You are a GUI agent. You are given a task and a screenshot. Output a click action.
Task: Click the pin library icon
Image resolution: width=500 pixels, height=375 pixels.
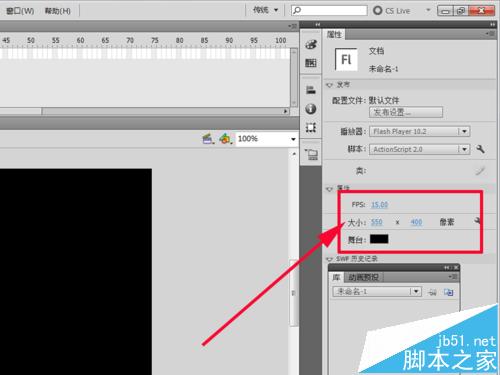[x=432, y=292]
